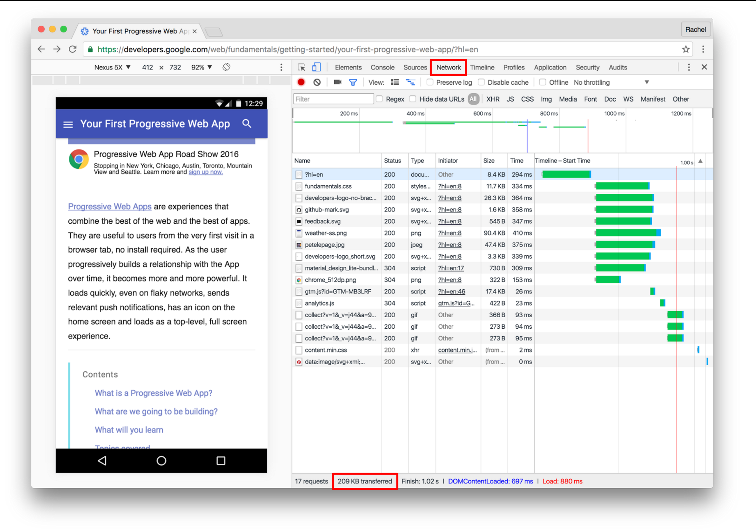Switch to the Audits tab
This screenshot has width=756, height=532.
tap(617, 67)
